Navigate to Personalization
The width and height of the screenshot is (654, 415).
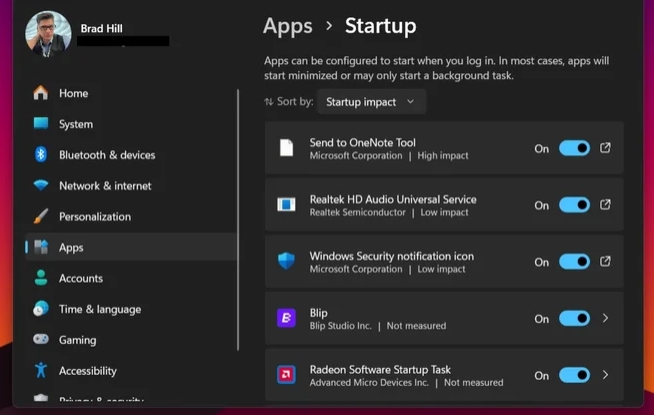click(131, 216)
